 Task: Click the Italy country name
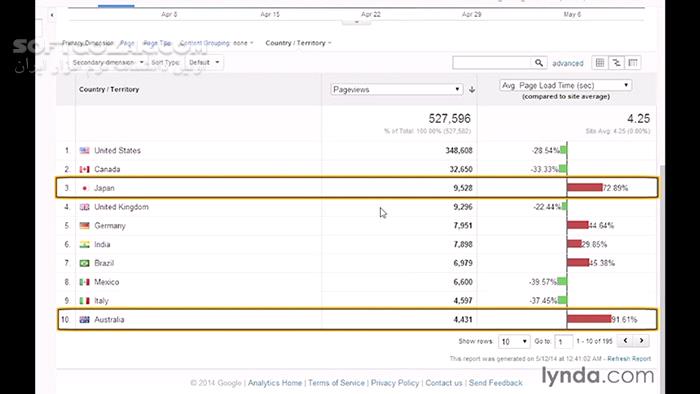click(x=101, y=301)
